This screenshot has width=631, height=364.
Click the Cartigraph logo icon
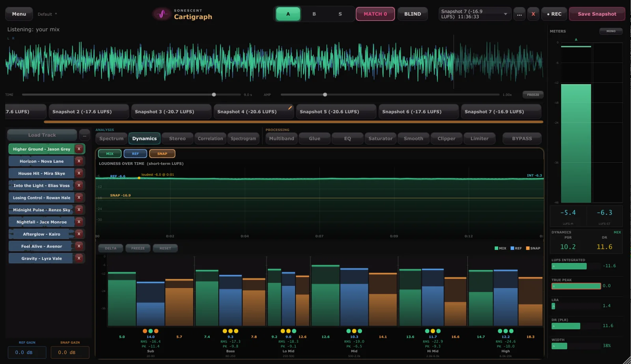coord(161,14)
